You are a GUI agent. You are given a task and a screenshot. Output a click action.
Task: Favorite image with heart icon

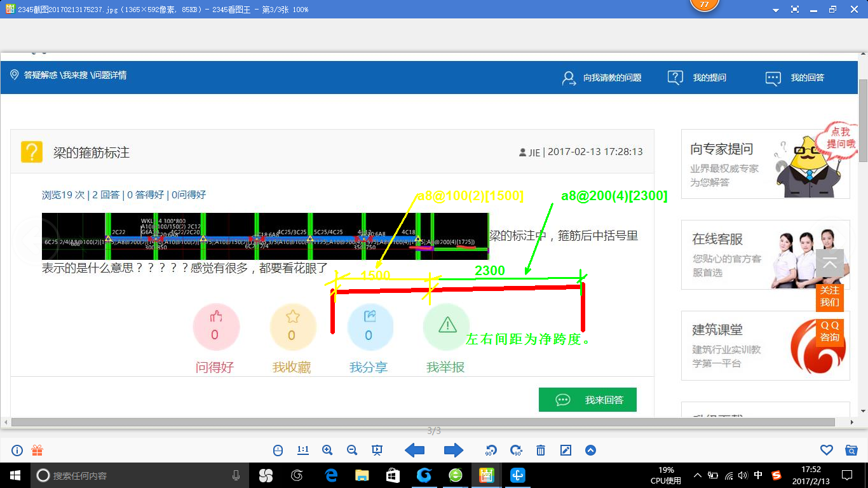827,451
